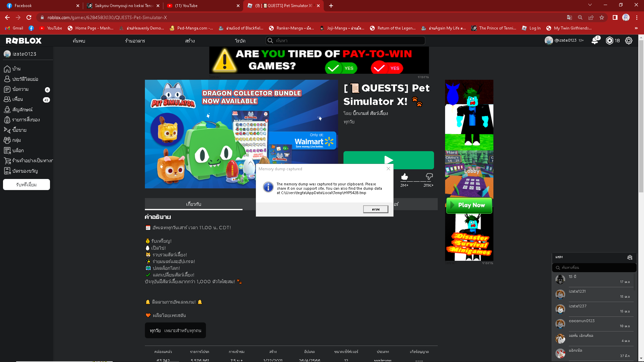644x362 pixels.
Task: Click the Robux balance icon
Action: coord(609,41)
